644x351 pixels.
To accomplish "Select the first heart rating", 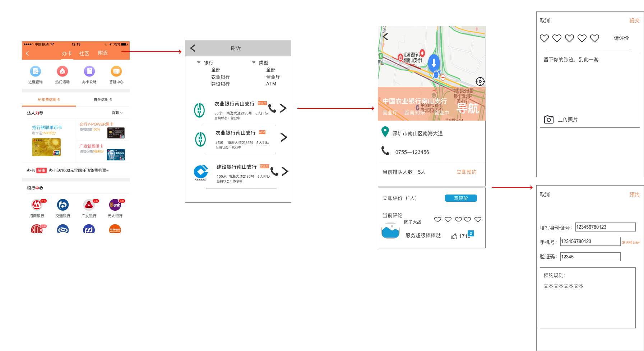I will pyautogui.click(x=545, y=38).
